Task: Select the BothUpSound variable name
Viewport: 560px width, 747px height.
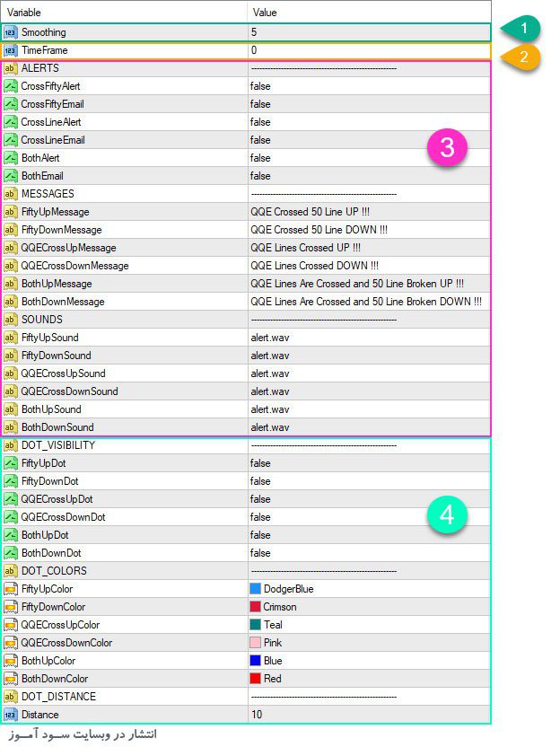Action: click(51, 409)
